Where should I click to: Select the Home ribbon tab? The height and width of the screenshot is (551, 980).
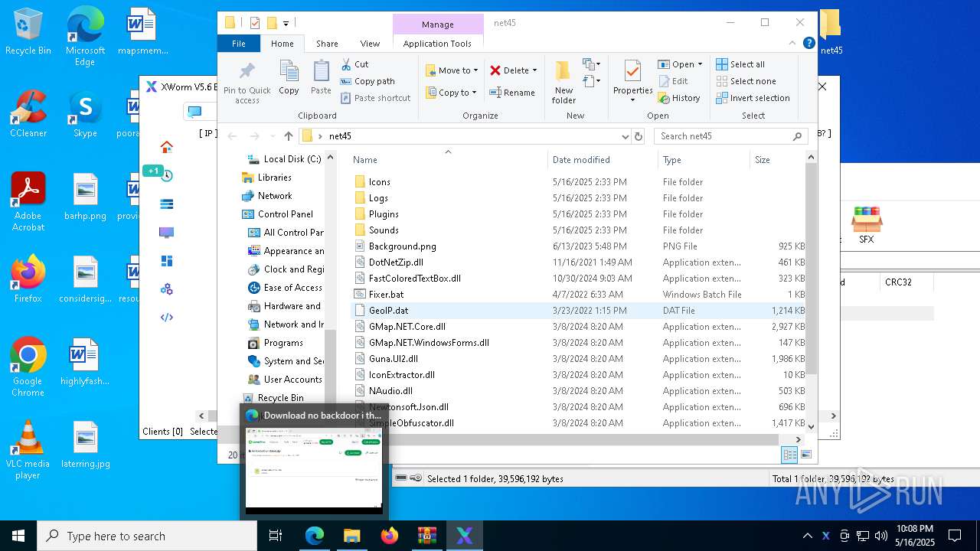tap(283, 44)
